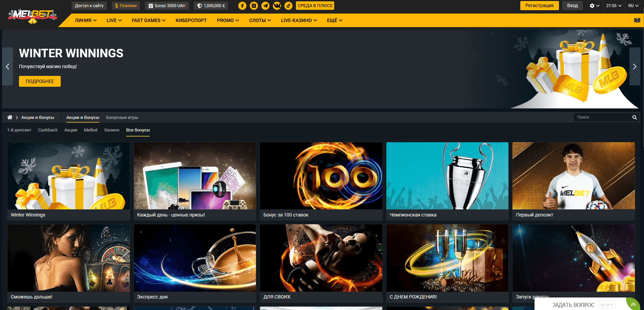Select the Акции и бонусы tab

point(83,118)
